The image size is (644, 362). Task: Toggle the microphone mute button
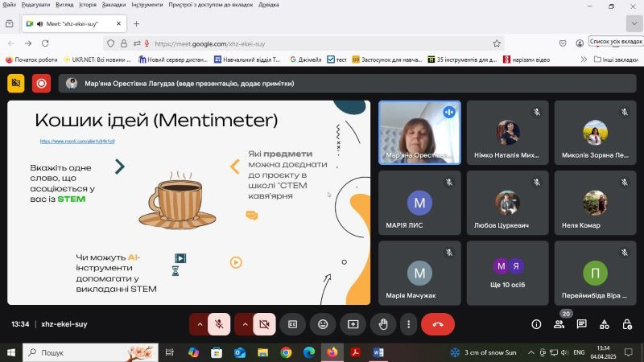219,324
